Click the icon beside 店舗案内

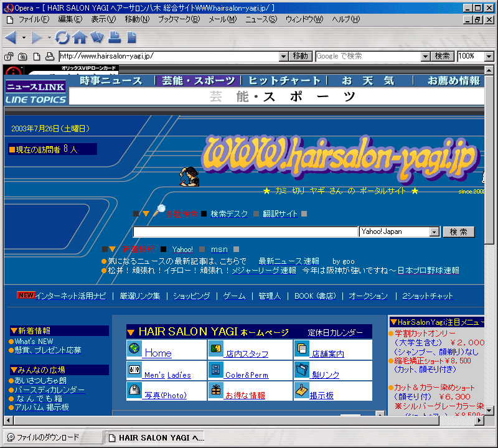tap(301, 348)
